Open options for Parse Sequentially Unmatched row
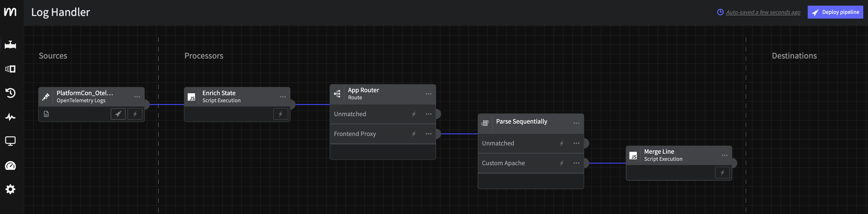The height and width of the screenshot is (214, 868). tap(576, 143)
